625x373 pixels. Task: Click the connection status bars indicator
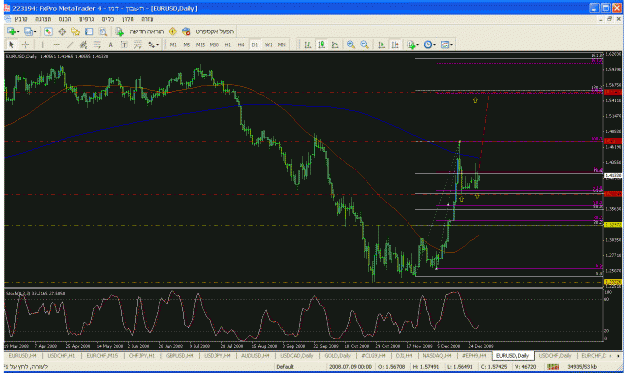coord(552,367)
